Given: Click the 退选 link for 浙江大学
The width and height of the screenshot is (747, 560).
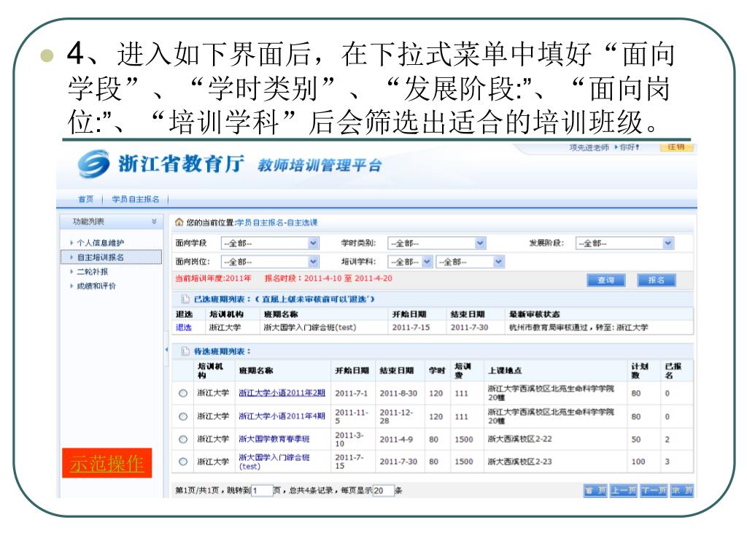Looking at the screenshot, I should pyautogui.click(x=183, y=327).
